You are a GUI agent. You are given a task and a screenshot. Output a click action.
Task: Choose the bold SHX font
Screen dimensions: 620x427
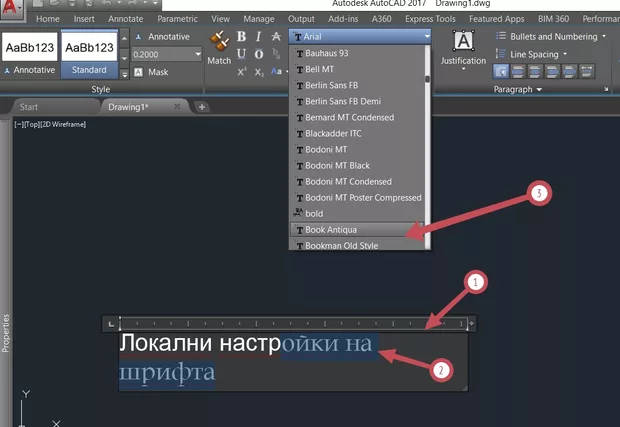357,214
